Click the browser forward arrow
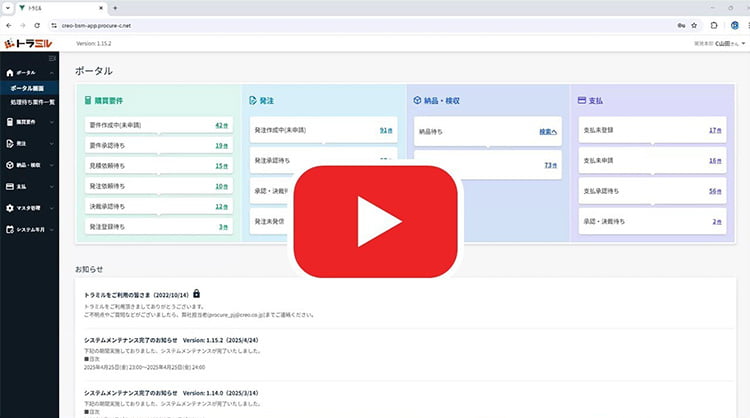Image resolution: width=750 pixels, height=418 pixels. (x=22, y=25)
